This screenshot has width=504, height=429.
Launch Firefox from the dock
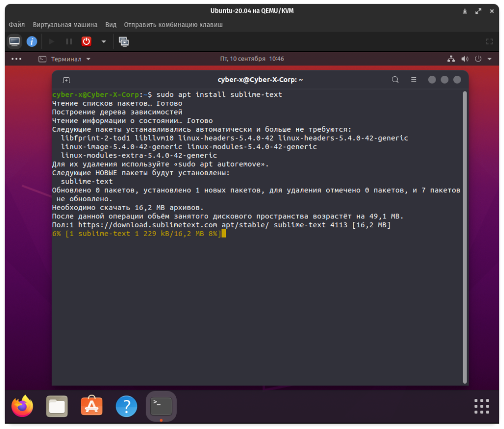22,406
